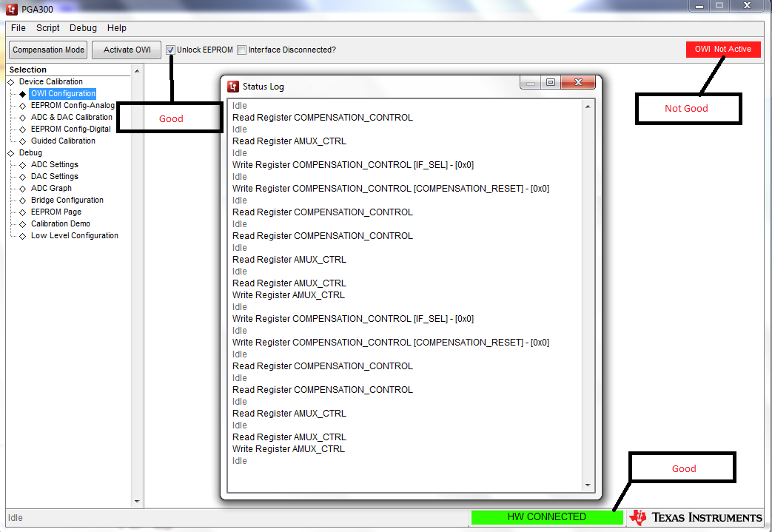Click the diamond icon beside Guided Calibration
Screen dimensions: 772x532
click(x=23, y=141)
